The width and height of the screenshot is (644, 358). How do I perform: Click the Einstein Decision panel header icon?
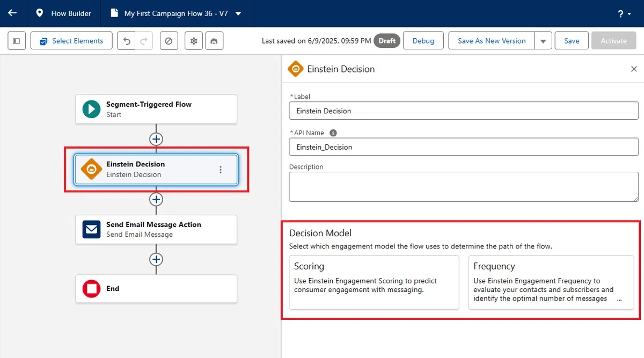(x=295, y=69)
